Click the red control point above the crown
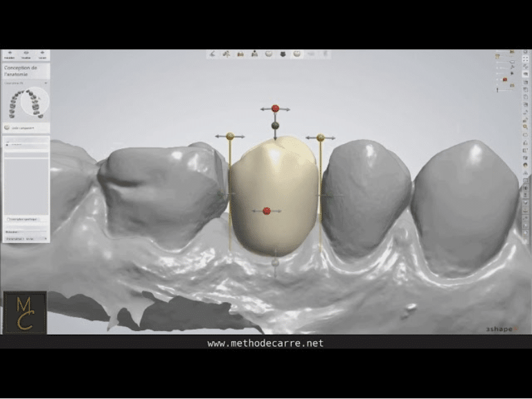Viewport: 532px width, 399px height. (x=275, y=109)
